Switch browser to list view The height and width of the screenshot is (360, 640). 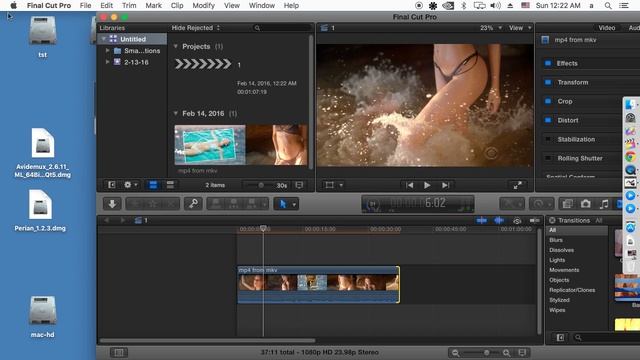tap(170, 185)
